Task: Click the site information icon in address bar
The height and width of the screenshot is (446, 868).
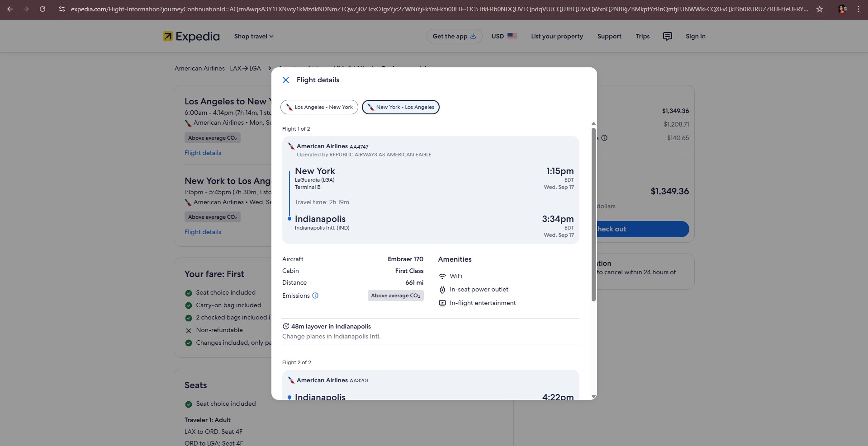Action: [x=62, y=9]
